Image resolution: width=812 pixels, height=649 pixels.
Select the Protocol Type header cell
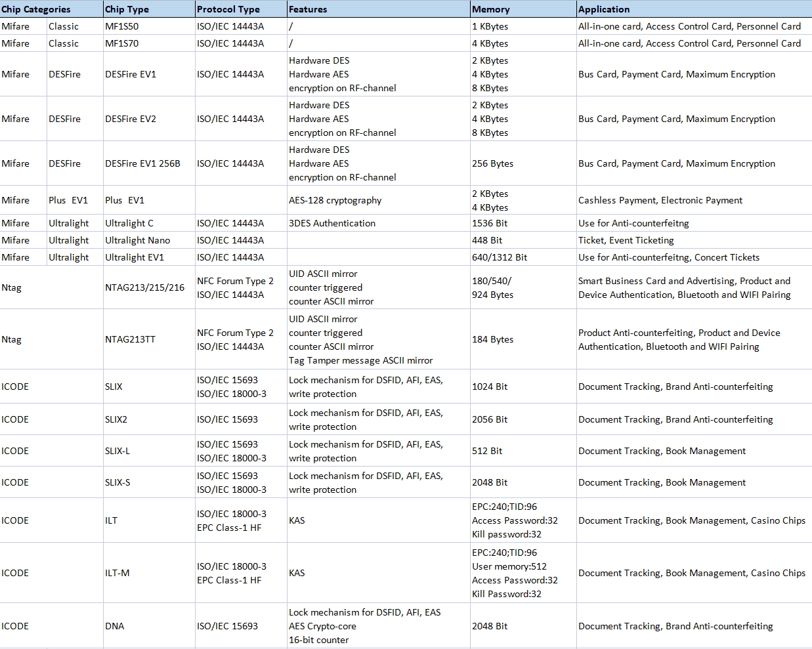pos(228,9)
